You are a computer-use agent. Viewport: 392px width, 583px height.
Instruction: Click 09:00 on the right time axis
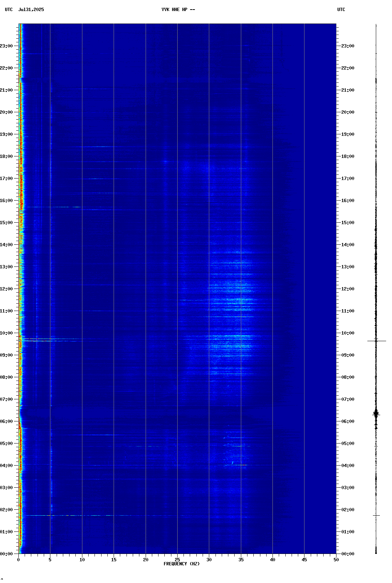(x=348, y=355)
